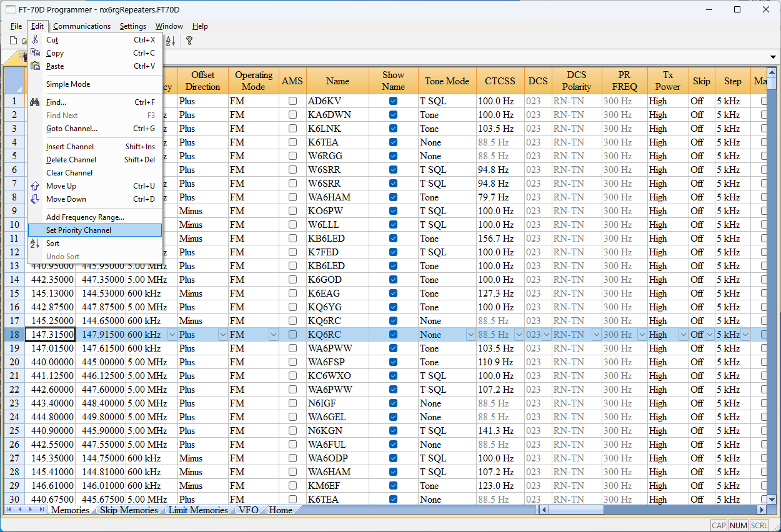Toggle Show Name for KM6EF
This screenshot has height=532, width=781.
point(393,486)
